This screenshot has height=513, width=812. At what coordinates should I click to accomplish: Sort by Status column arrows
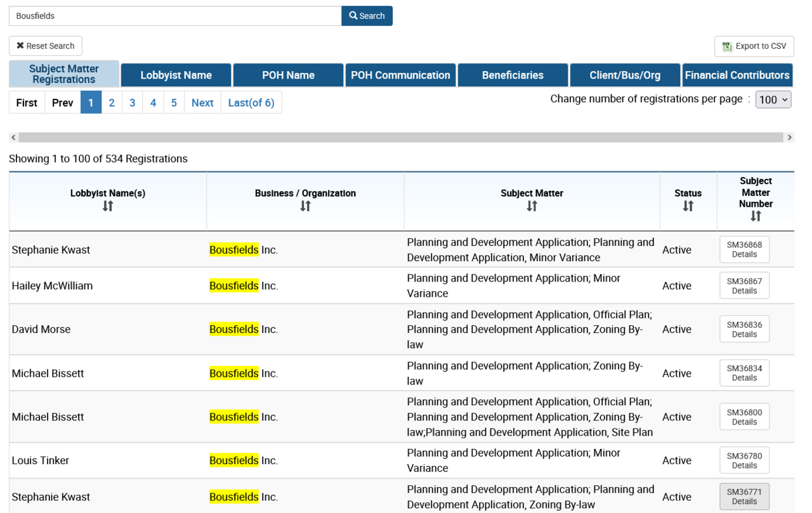click(688, 206)
